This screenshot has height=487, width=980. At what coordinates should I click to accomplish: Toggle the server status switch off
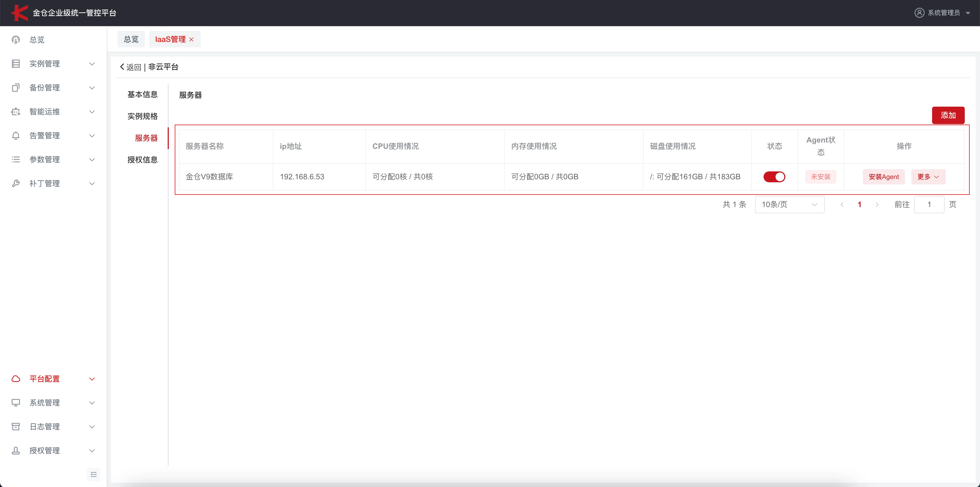[x=774, y=177]
